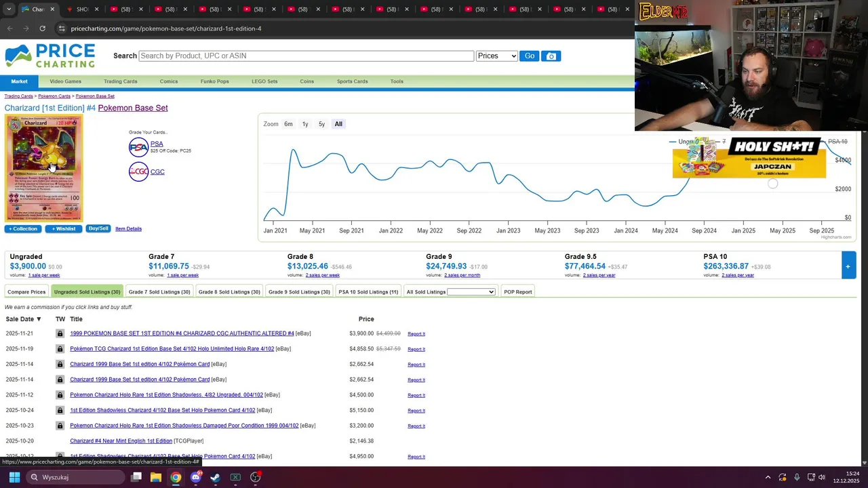Set chart zoom to 5y
Image resolution: width=868 pixels, height=488 pixels.
(x=321, y=124)
